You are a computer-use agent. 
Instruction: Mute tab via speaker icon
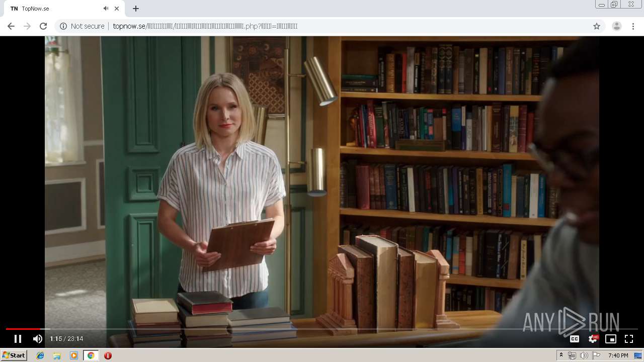[x=106, y=9]
